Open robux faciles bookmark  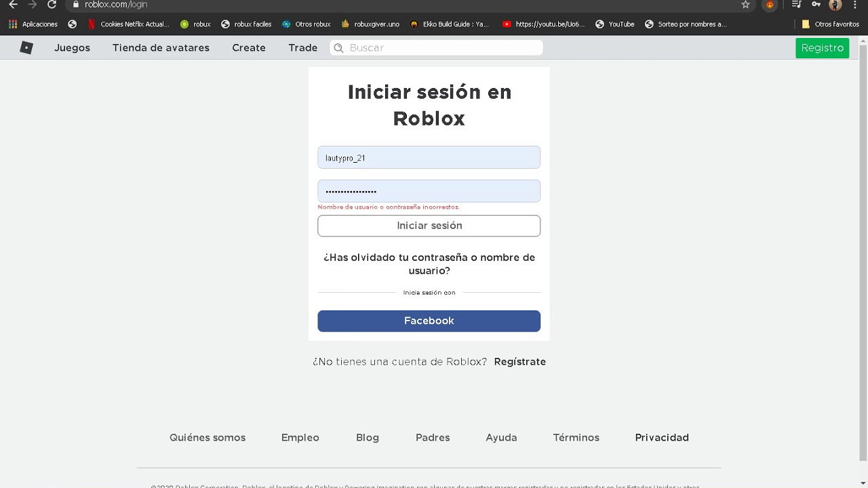[246, 24]
